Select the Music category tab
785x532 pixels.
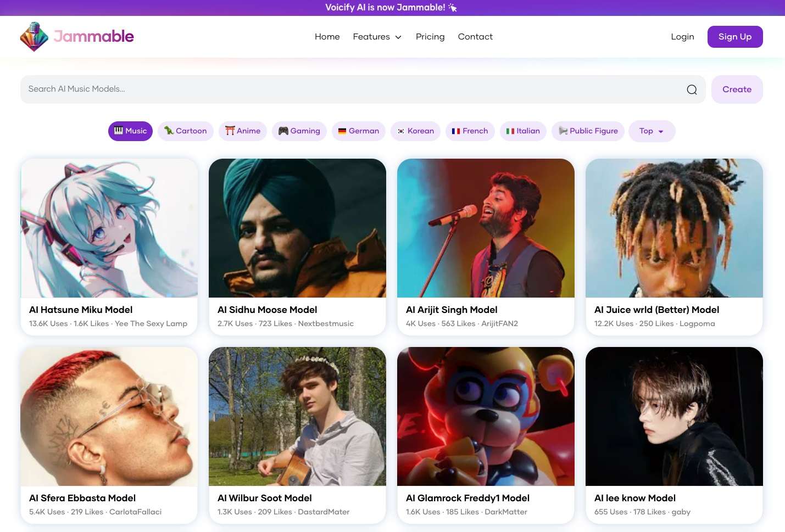click(x=130, y=131)
